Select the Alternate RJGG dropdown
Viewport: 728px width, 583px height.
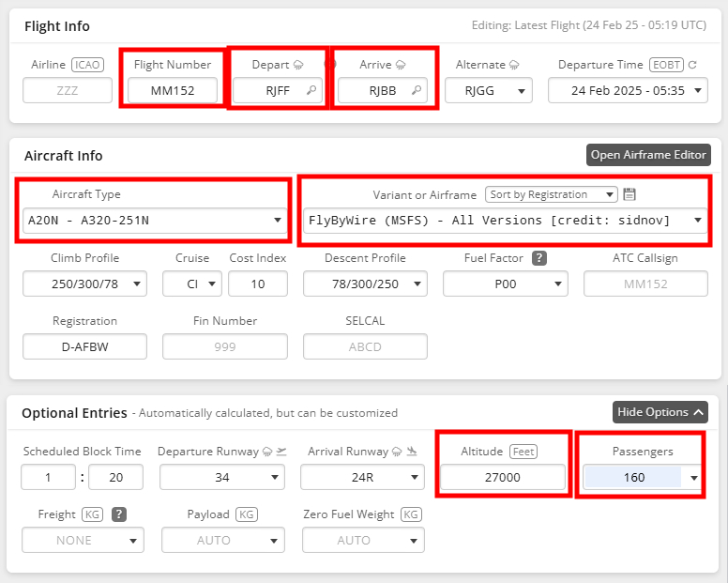click(489, 90)
